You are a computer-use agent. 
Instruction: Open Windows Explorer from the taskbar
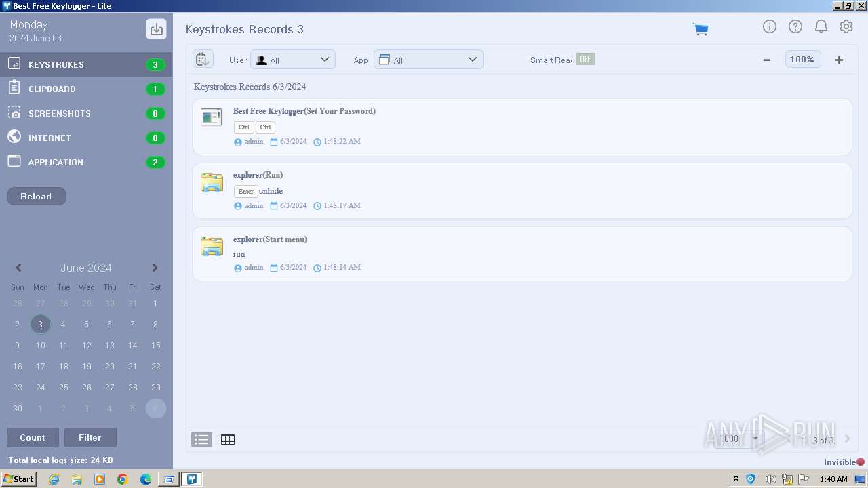click(x=77, y=479)
